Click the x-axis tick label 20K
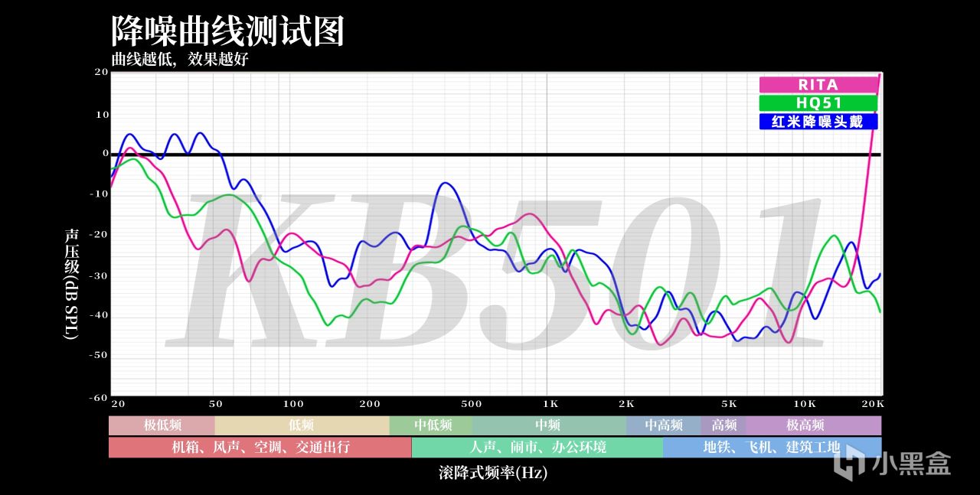980x495 pixels. [874, 403]
